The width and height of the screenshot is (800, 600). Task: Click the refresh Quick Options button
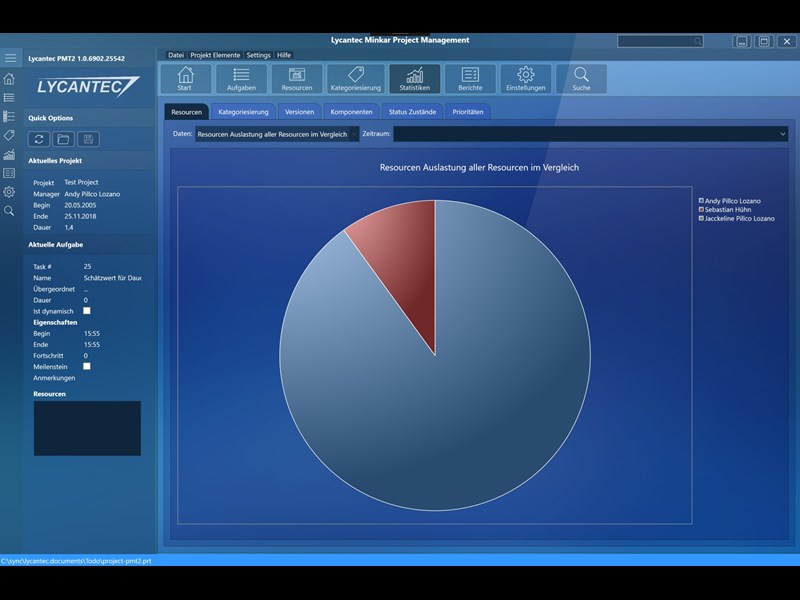coord(39,139)
